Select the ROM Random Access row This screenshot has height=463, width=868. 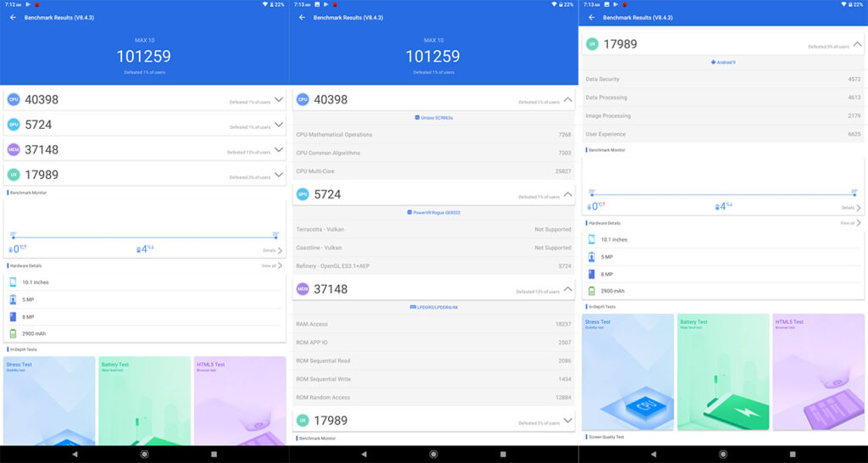pyautogui.click(x=433, y=397)
